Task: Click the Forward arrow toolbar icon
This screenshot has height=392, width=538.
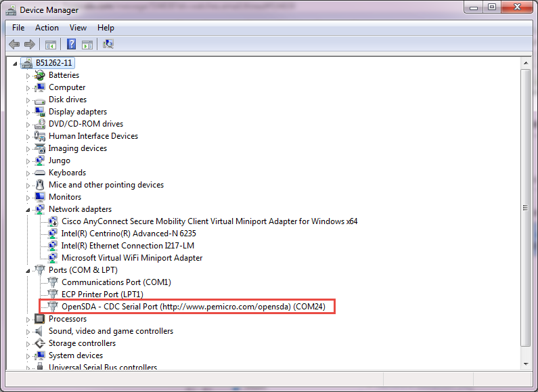Action: [x=30, y=44]
